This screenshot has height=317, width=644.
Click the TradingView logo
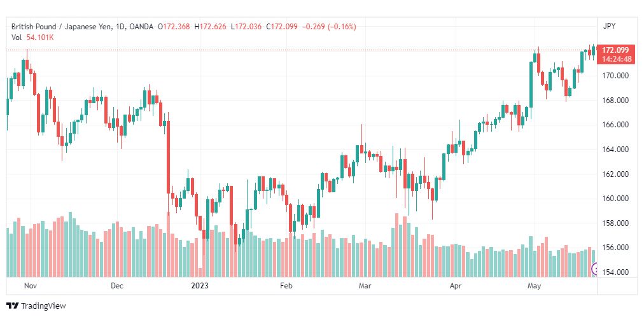tap(36, 306)
